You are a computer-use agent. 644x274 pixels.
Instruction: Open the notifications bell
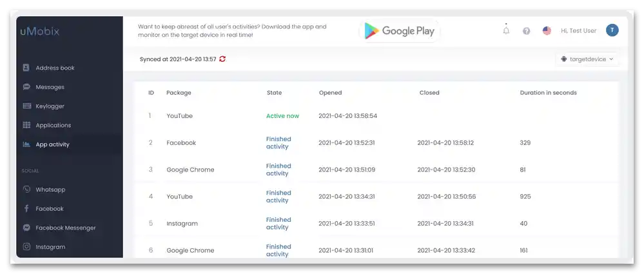506,30
